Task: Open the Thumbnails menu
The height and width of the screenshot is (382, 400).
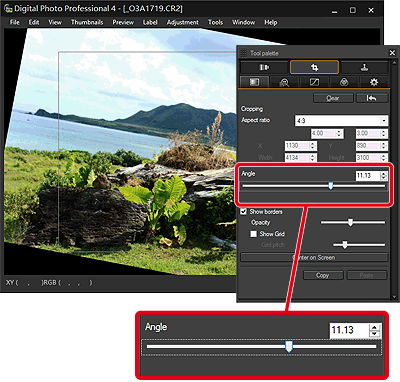Action: point(87,22)
